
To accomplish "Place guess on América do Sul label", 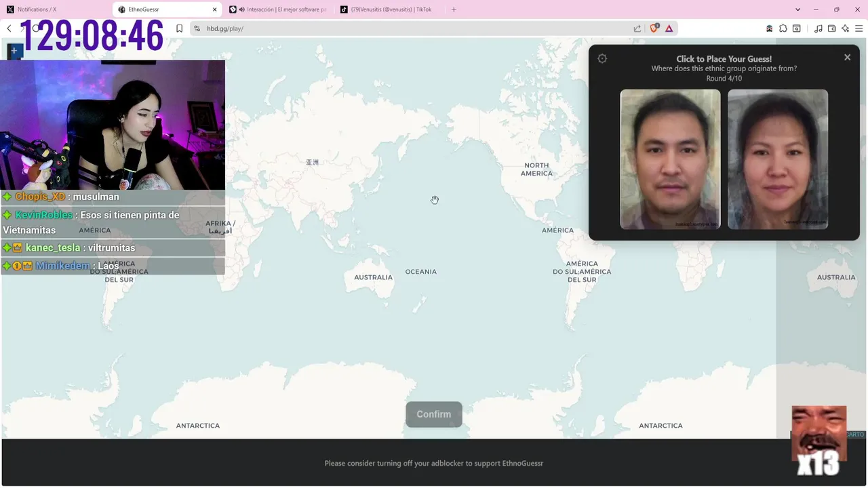I will tap(582, 272).
